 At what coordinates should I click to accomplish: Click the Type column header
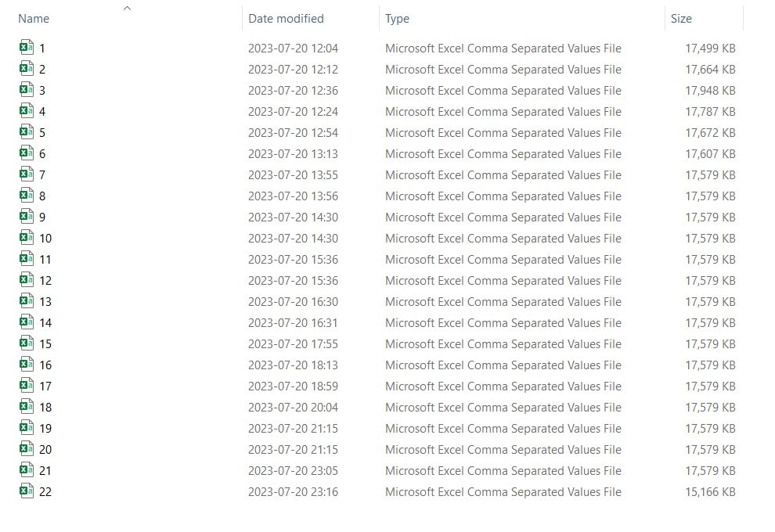[x=397, y=19]
